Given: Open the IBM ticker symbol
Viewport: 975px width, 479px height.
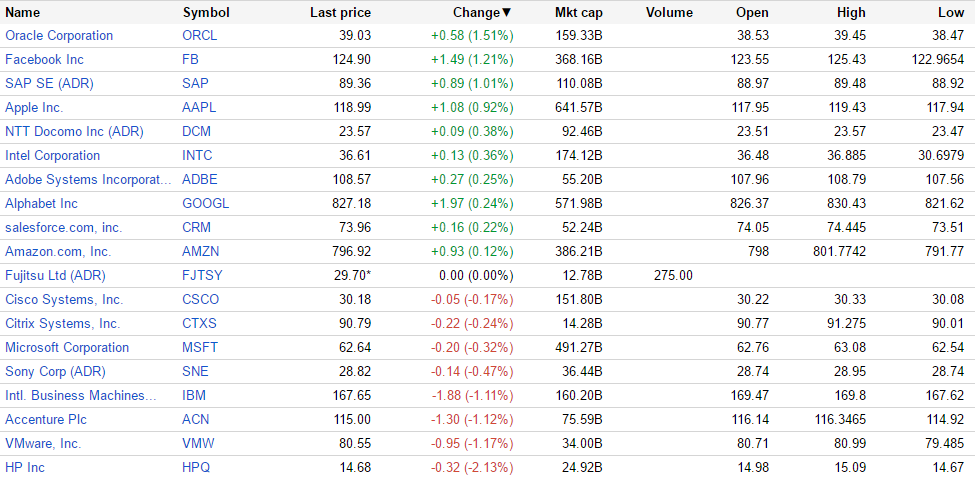Looking at the screenshot, I should (194, 395).
